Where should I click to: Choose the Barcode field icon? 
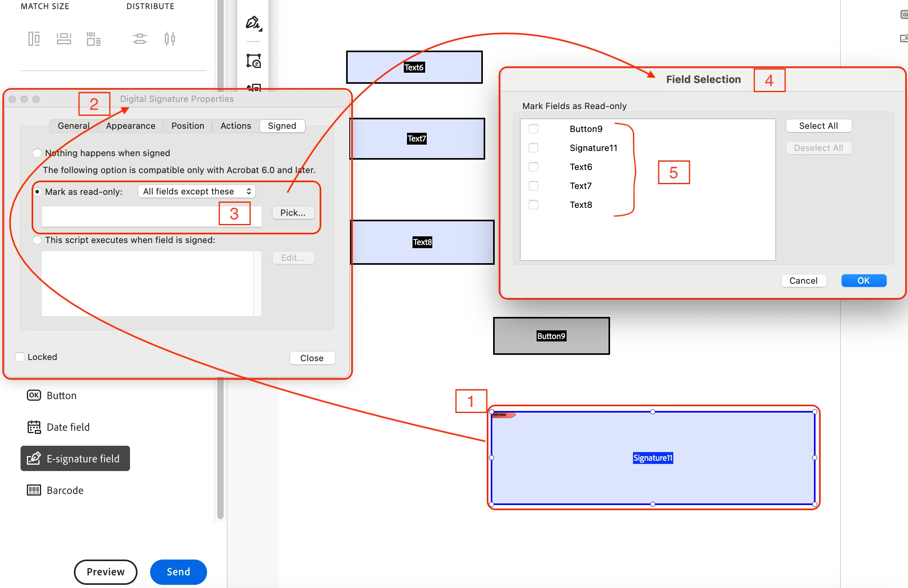click(34, 490)
